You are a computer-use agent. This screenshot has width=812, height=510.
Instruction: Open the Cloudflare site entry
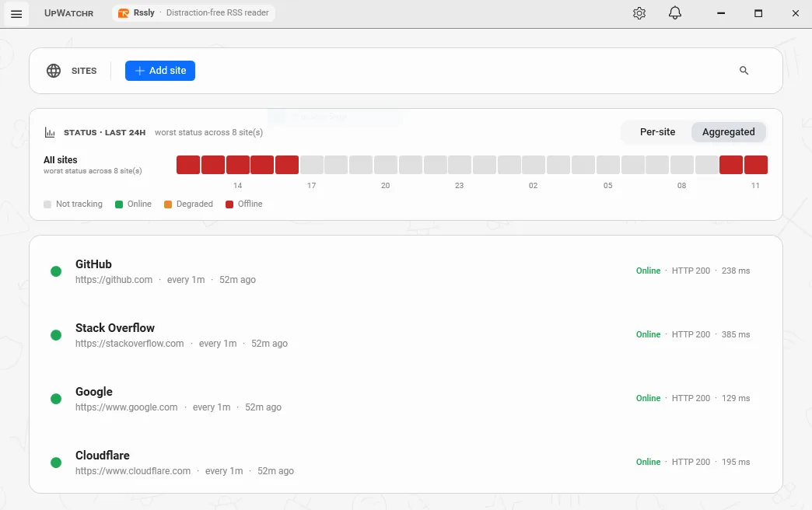click(x=405, y=463)
